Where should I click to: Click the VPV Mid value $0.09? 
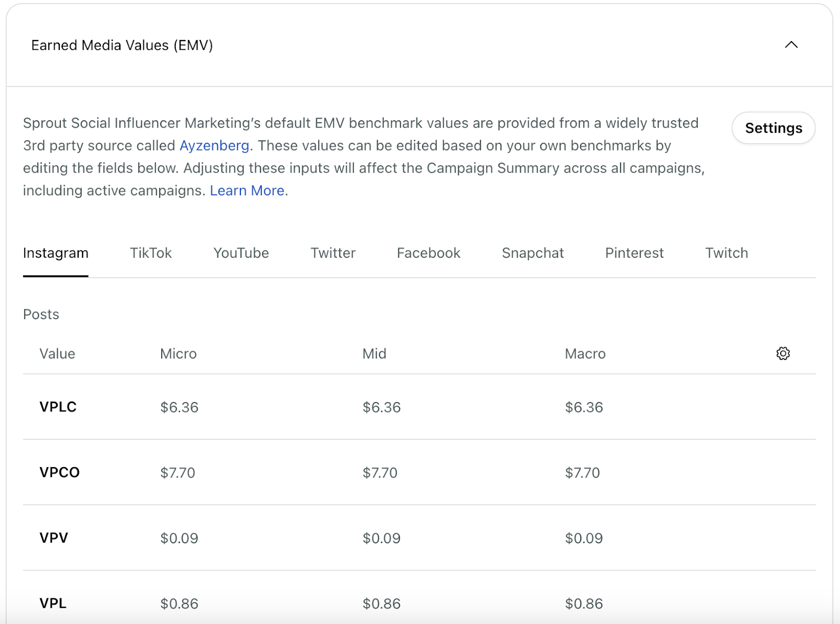click(382, 538)
